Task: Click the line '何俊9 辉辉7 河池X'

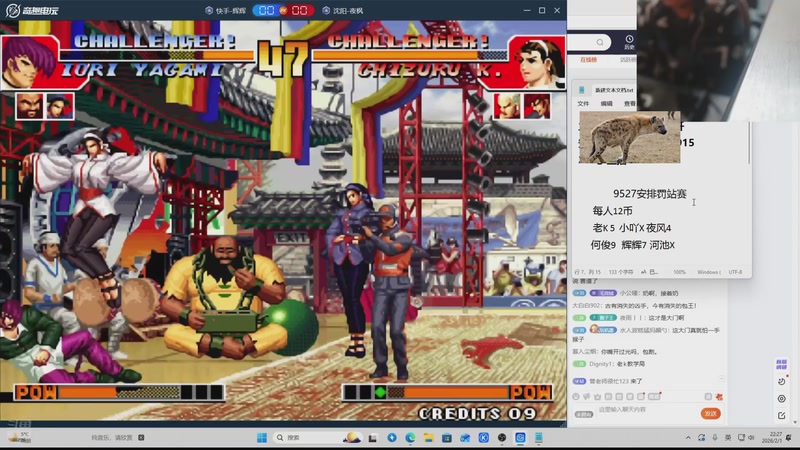Action: click(633, 245)
